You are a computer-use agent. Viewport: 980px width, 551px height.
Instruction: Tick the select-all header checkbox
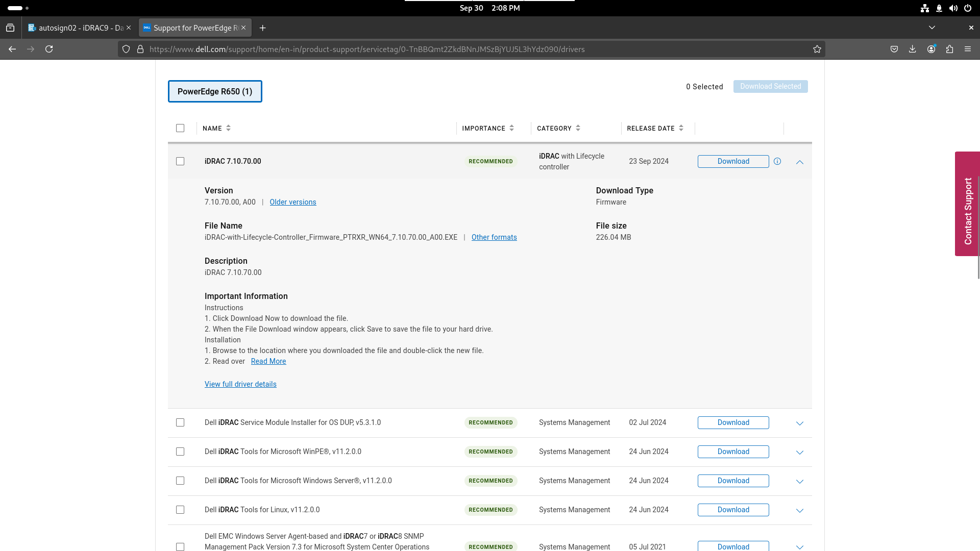180,128
